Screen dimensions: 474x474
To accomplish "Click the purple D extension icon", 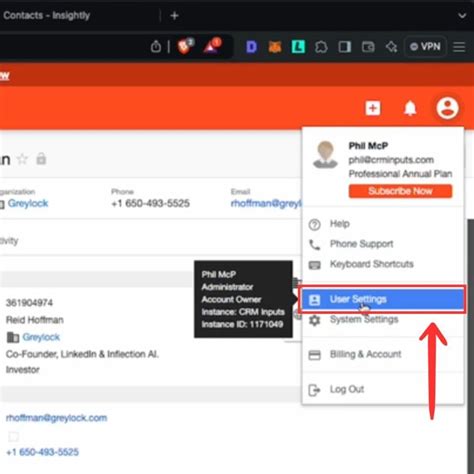I will (251, 47).
